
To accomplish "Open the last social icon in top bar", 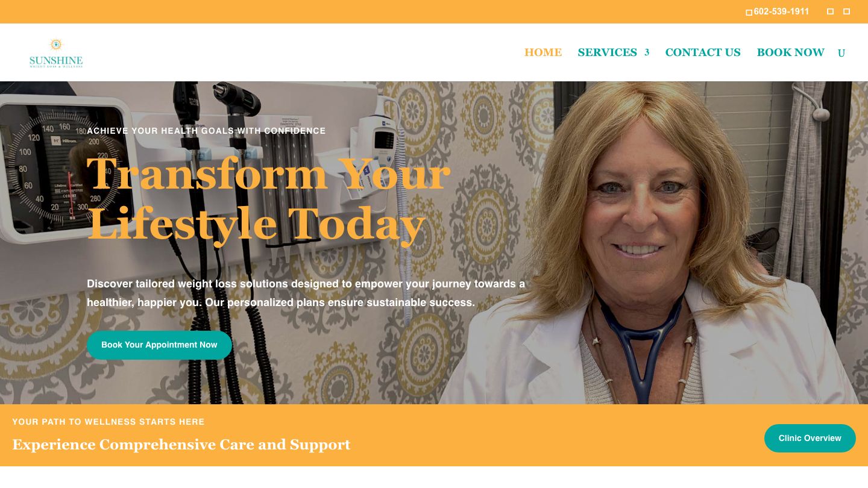I will coord(846,11).
